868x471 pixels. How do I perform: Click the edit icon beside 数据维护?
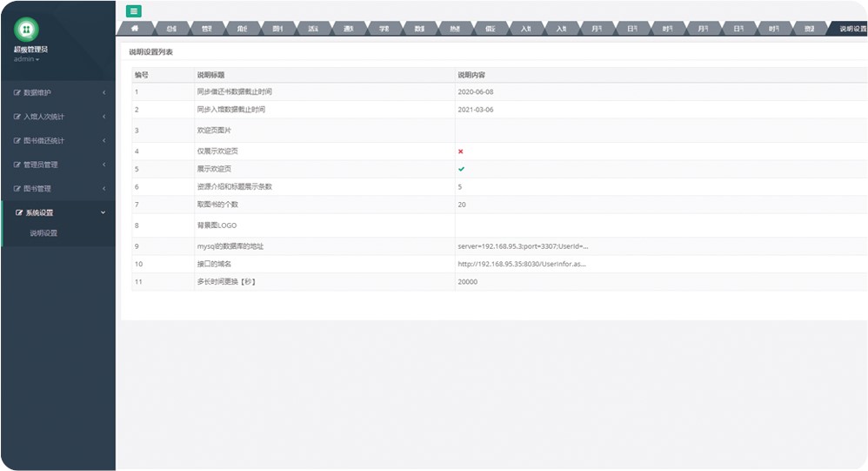[x=17, y=92]
